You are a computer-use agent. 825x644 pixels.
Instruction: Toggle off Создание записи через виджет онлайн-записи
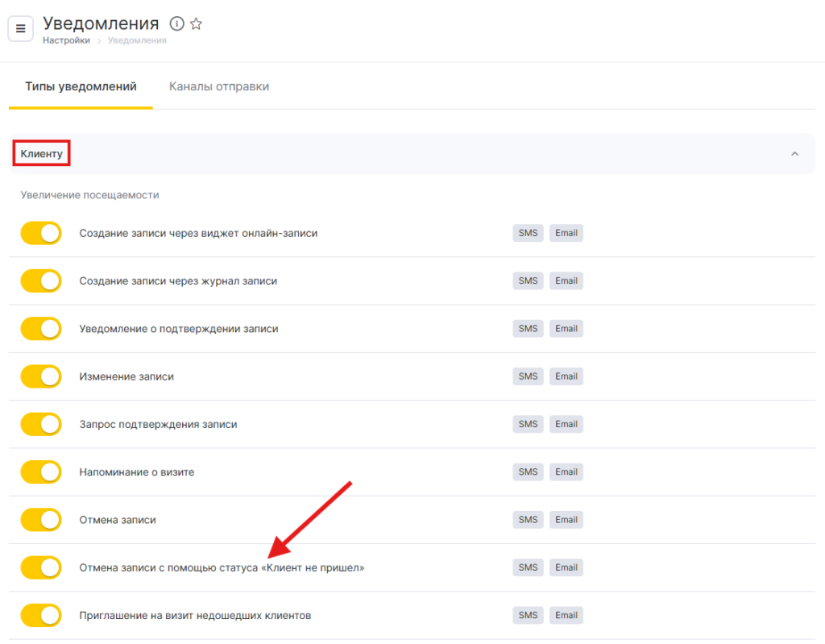coord(41,234)
